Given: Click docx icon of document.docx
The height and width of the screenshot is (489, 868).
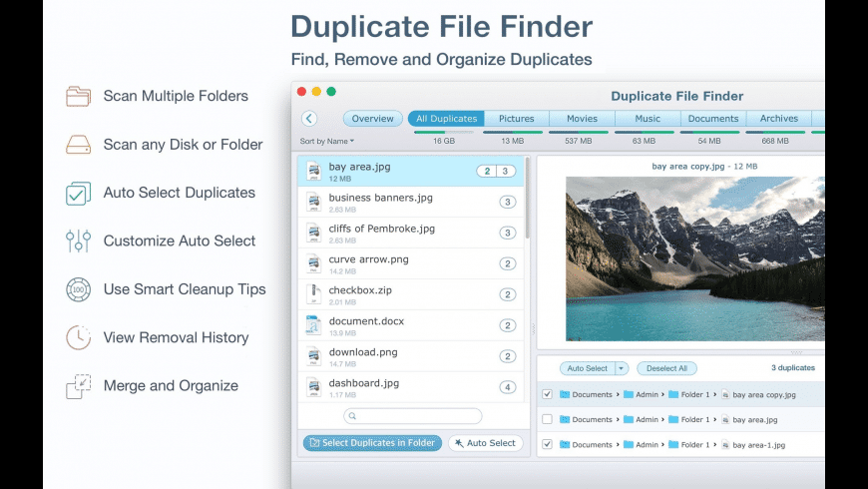Looking at the screenshot, I should [x=314, y=325].
